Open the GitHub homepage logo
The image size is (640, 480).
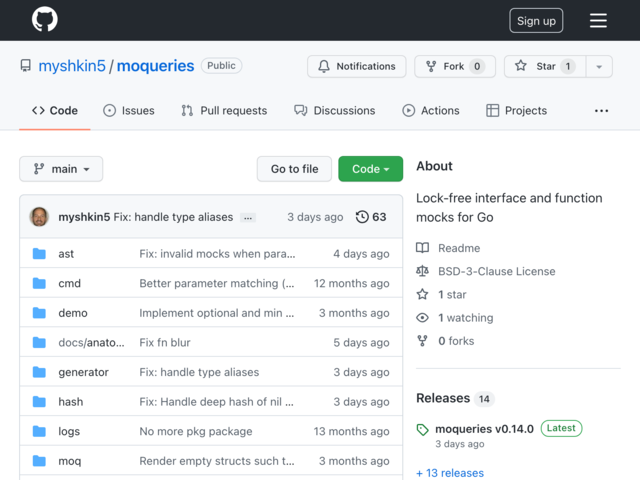tap(45, 19)
